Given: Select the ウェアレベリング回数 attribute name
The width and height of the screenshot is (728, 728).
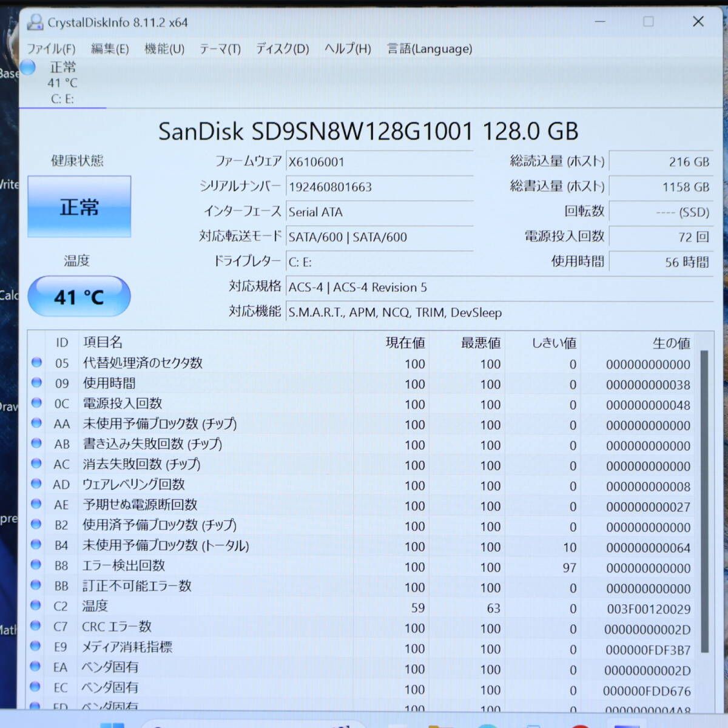Looking at the screenshot, I should click(x=133, y=484).
